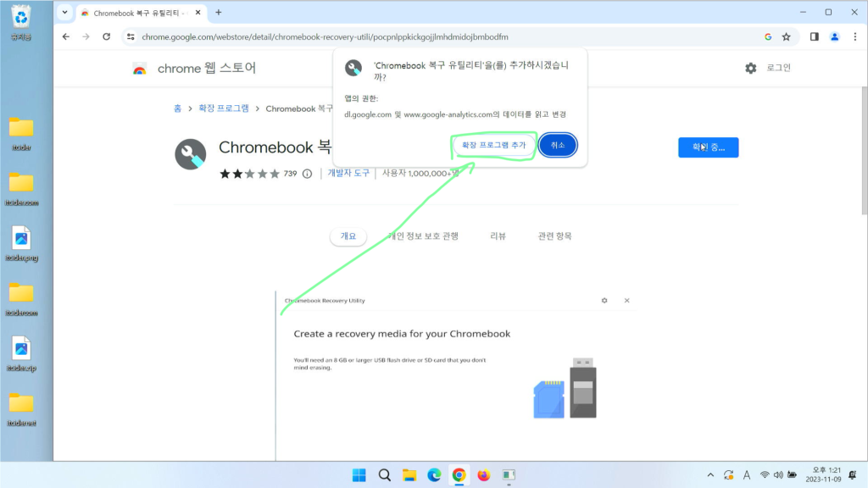Open Microsoft Edge from the taskbar
The image size is (868, 488).
434,475
